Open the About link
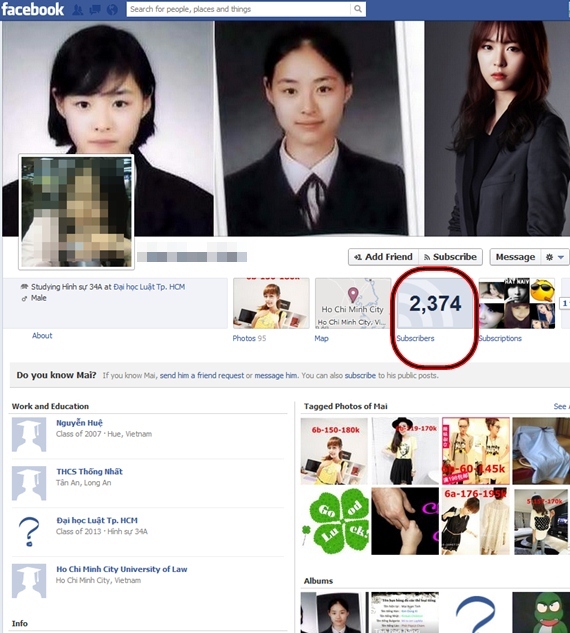 (x=42, y=335)
